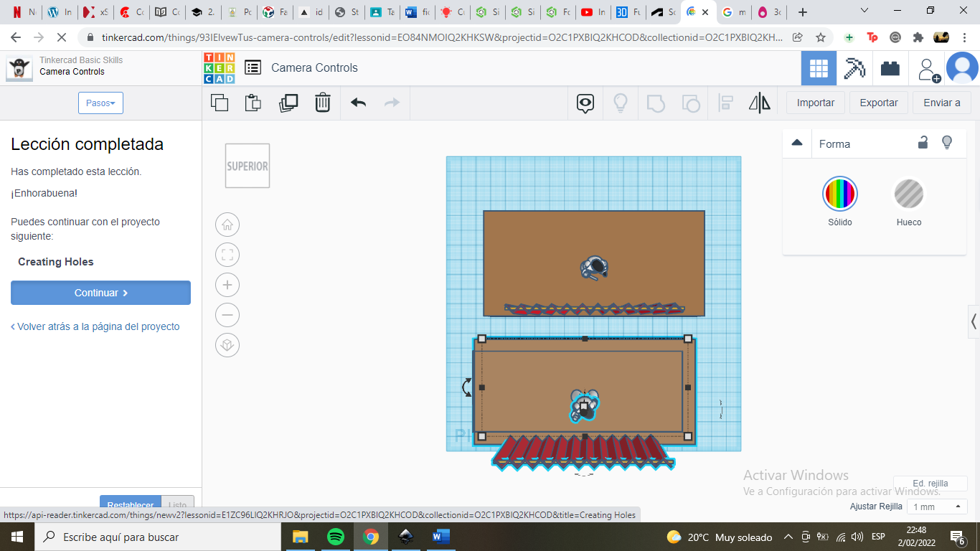
Task: Open the Exportar option
Action: (879, 103)
